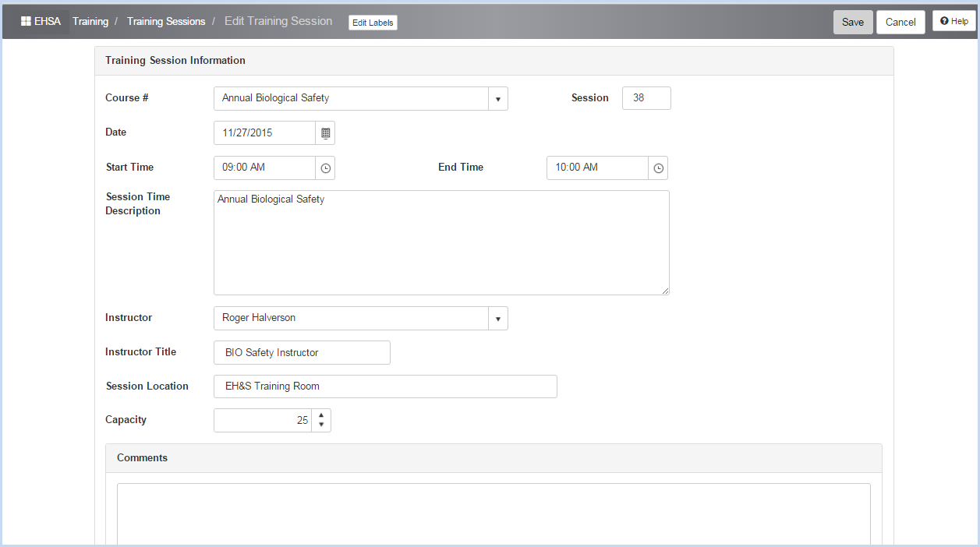Go to Training breadcrumb
Image resolution: width=980 pixels, height=547 pixels.
(x=90, y=22)
